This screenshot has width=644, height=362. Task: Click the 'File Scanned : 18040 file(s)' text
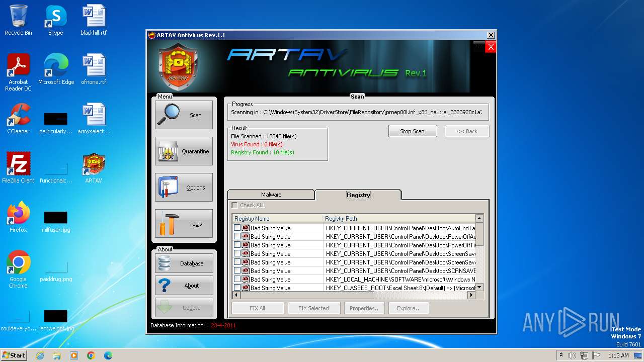point(264,136)
